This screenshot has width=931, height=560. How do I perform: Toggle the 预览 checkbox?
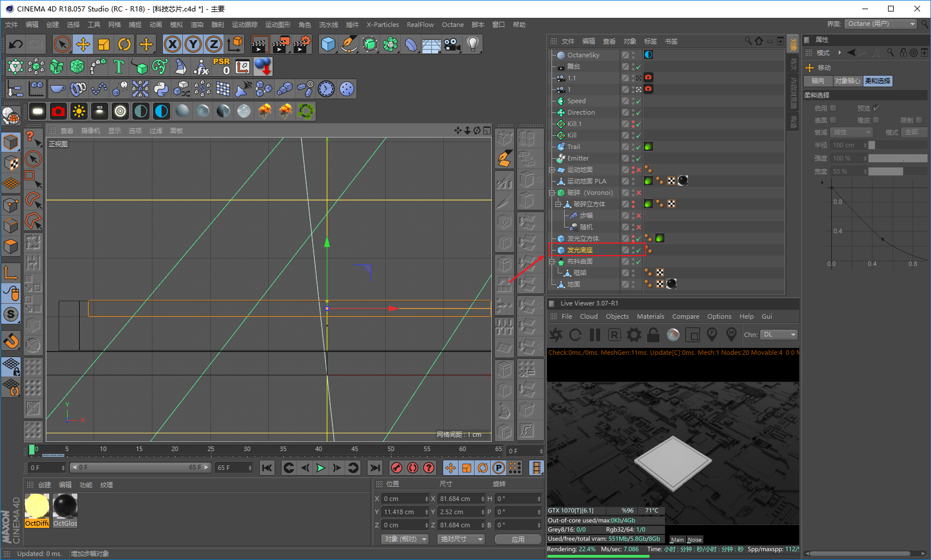pyautogui.click(x=877, y=108)
